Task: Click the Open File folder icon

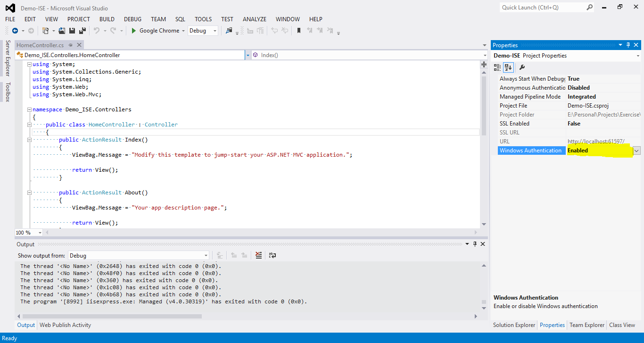Action: (62, 31)
